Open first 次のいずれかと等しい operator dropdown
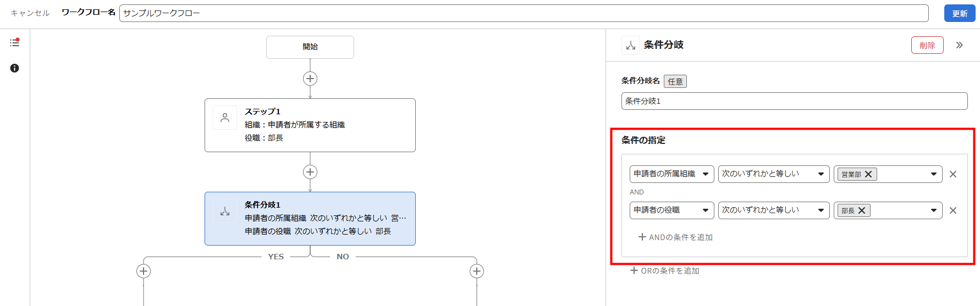This screenshot has width=980, height=306. [773, 174]
